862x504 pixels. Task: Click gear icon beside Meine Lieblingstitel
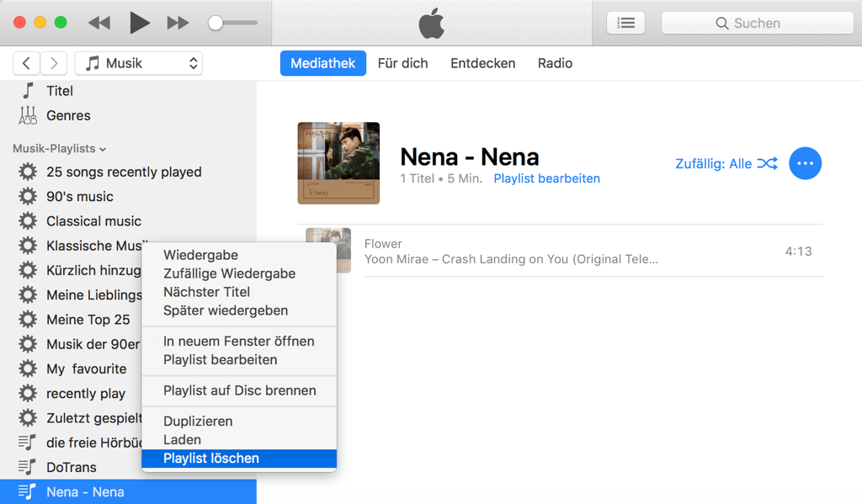(x=28, y=295)
